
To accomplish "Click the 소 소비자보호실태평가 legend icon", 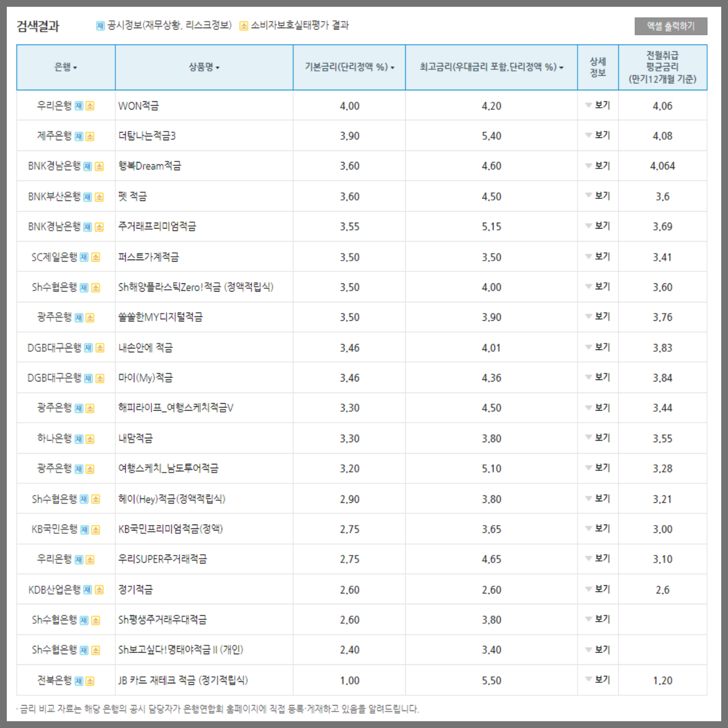I will pyautogui.click(x=243, y=27).
